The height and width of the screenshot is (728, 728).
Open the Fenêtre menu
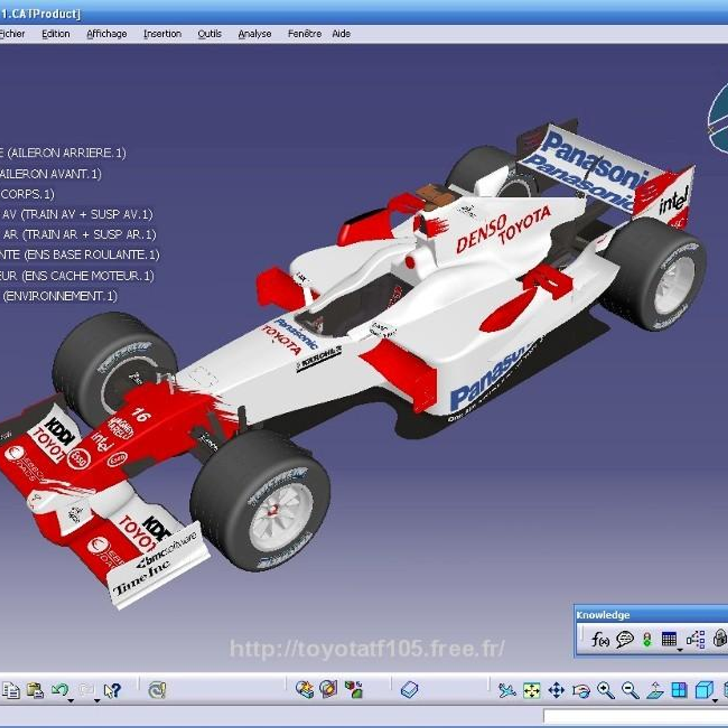pyautogui.click(x=304, y=34)
